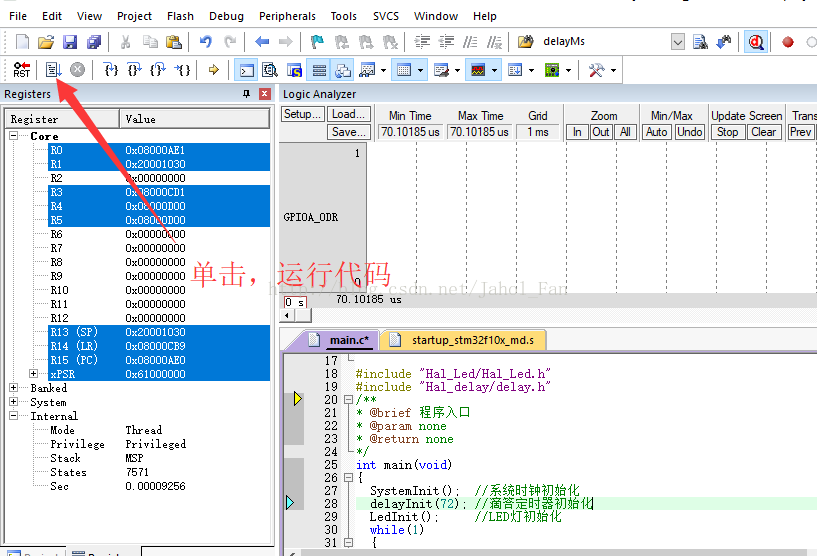
Task: Save all open files
Action: pyautogui.click(x=94, y=42)
